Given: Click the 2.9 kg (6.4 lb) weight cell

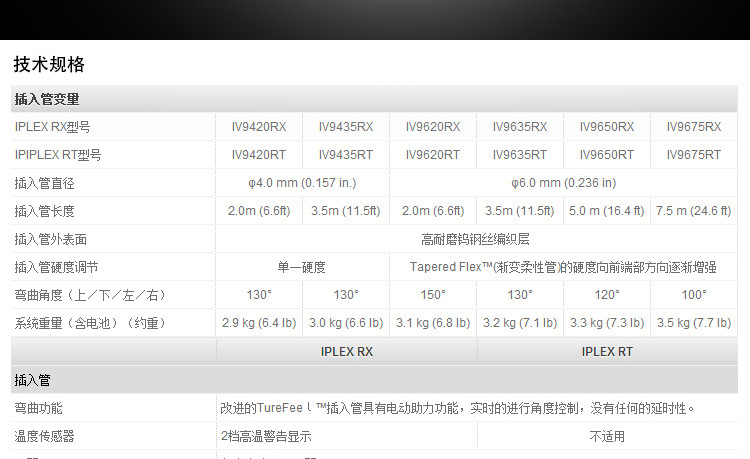Looking at the screenshot, I should tap(259, 323).
